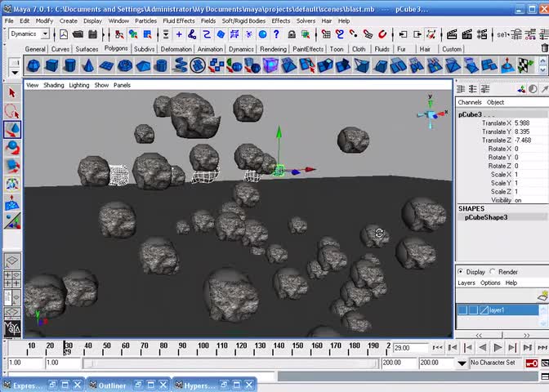
Task: Open the IPR render clapboard icon
Action: coord(467,34)
